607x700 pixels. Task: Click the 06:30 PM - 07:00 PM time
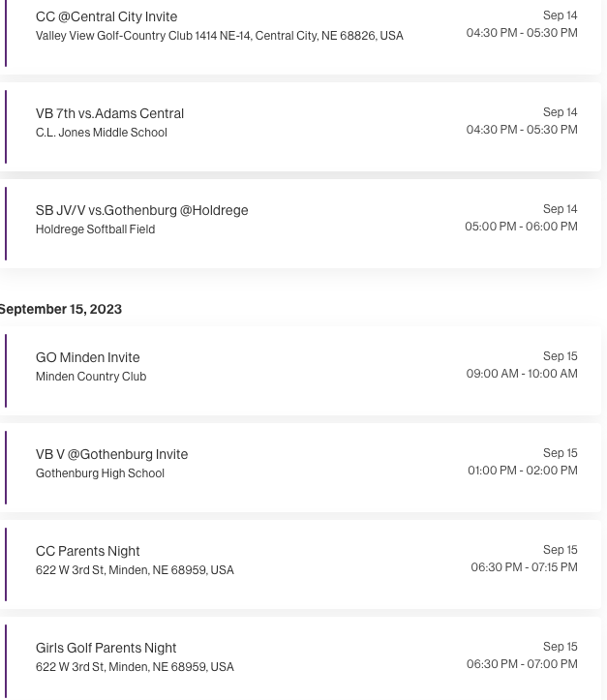pos(522,664)
